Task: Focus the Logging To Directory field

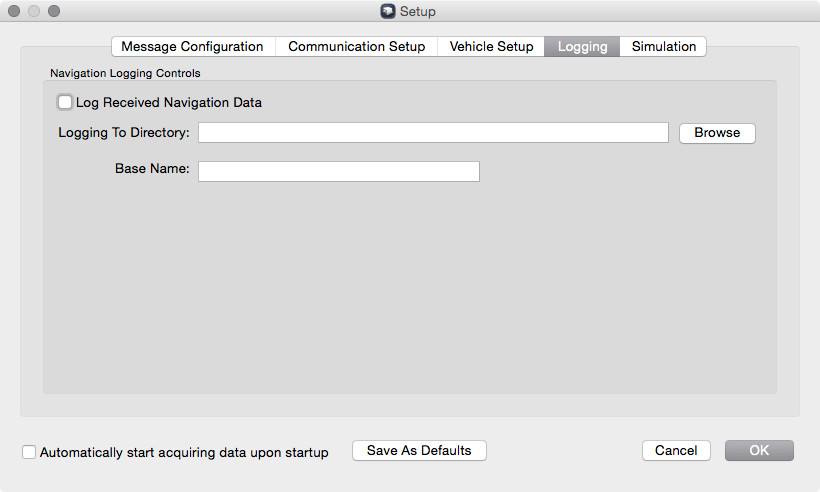Action: click(433, 133)
